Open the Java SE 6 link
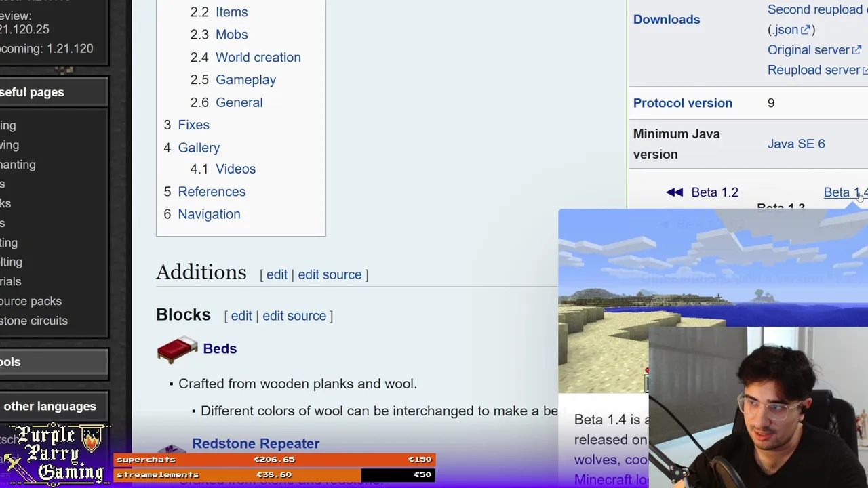Image resolution: width=868 pixels, height=488 pixels. 796,144
